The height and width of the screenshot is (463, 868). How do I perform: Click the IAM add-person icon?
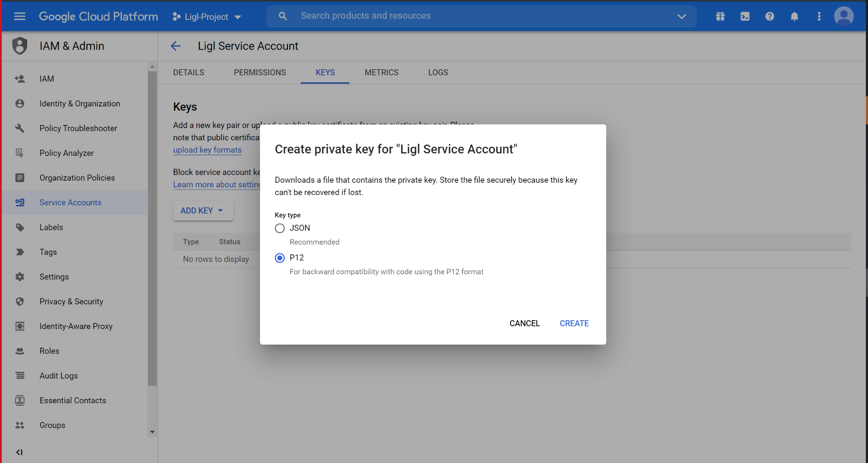(19, 79)
